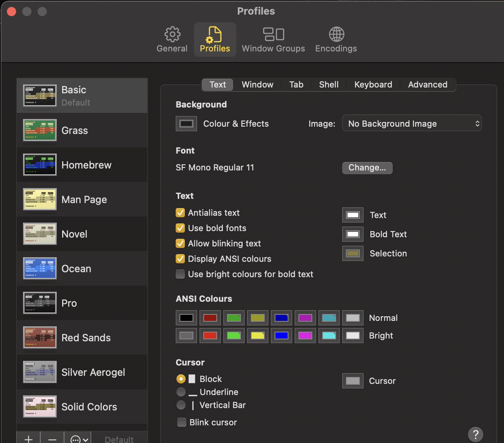The width and height of the screenshot is (504, 443).
Task: Switch to the Keyboard tab
Action: 373,84
